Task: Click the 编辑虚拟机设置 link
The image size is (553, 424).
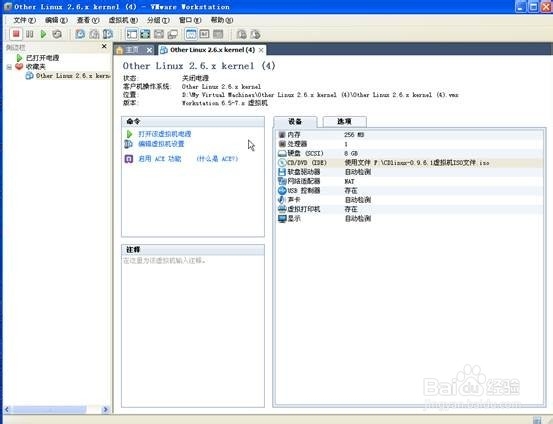Action: pos(161,144)
